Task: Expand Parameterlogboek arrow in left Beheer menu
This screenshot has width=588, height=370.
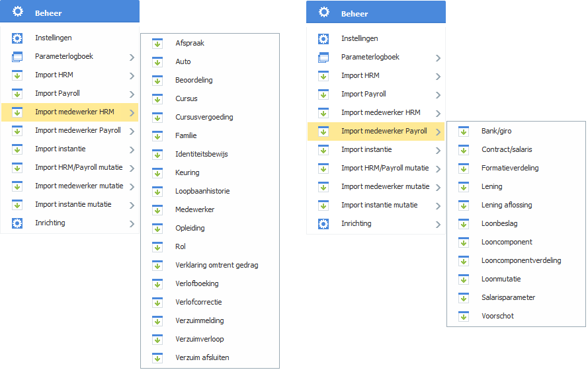Action: click(132, 57)
